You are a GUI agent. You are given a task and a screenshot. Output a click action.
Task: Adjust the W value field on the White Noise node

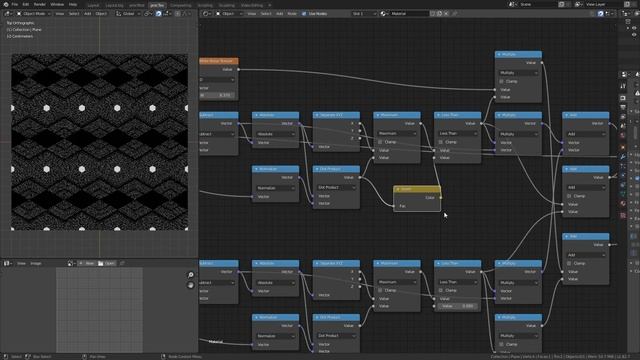[217, 95]
